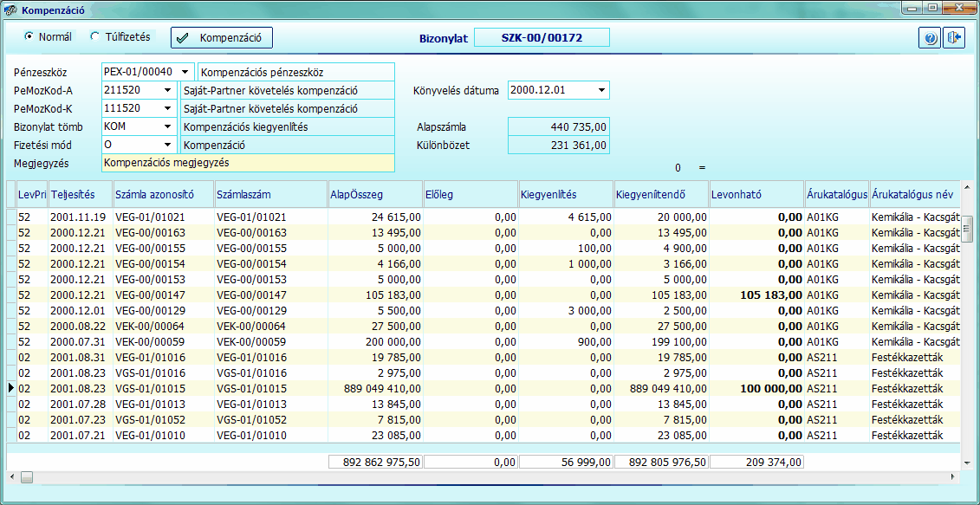This screenshot has height=505, width=980.
Task: Click the AlapÖsszeg column header
Action: (375, 194)
